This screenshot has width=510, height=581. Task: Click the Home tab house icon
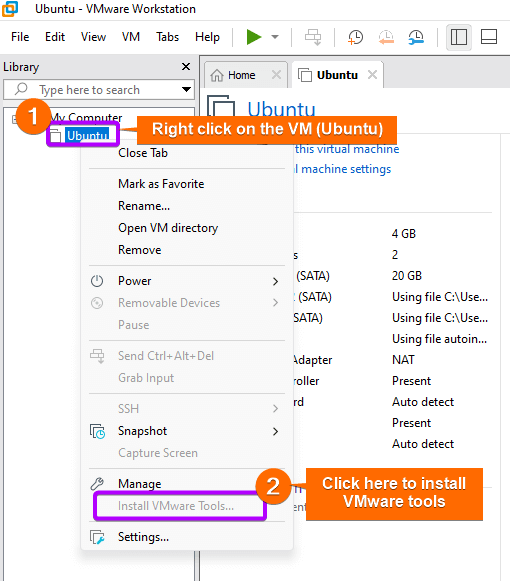coord(217,75)
